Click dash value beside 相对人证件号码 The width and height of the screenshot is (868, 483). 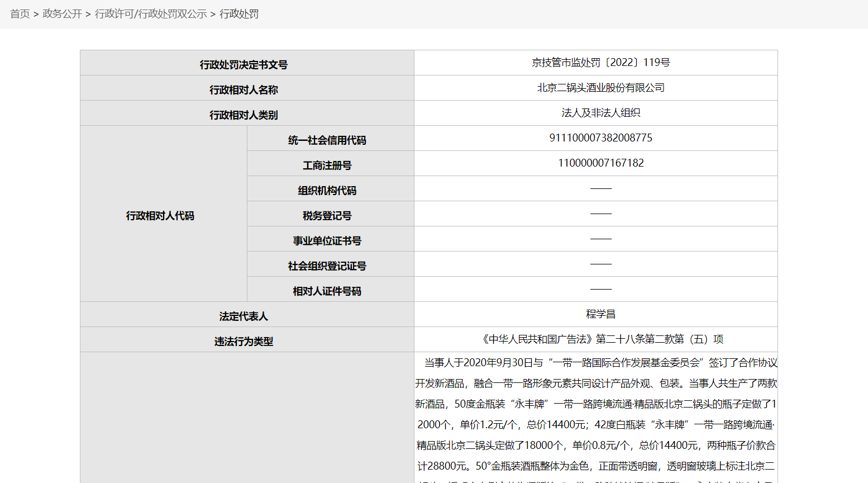click(x=601, y=289)
